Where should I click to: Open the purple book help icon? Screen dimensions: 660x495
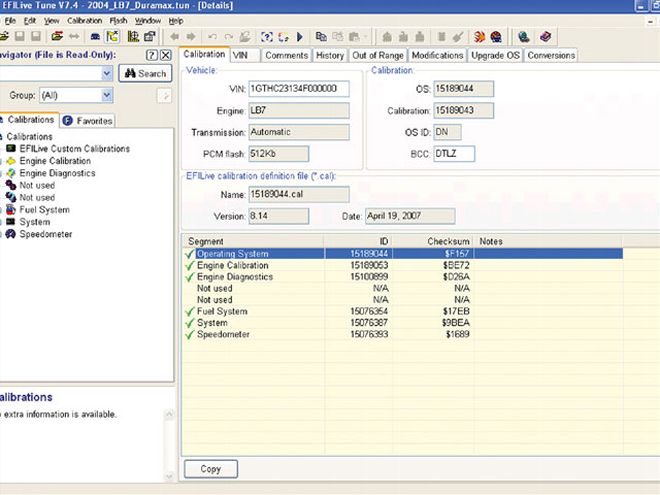[545, 37]
